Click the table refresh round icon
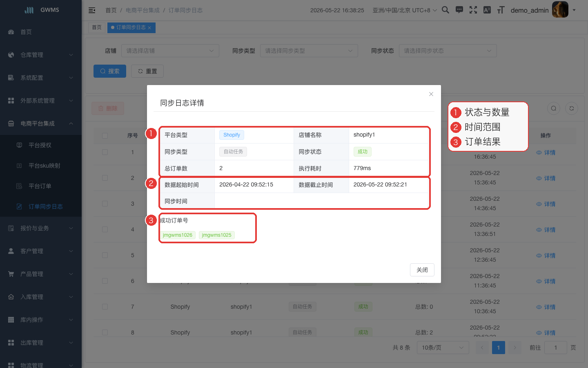The image size is (588, 368). coord(572,108)
